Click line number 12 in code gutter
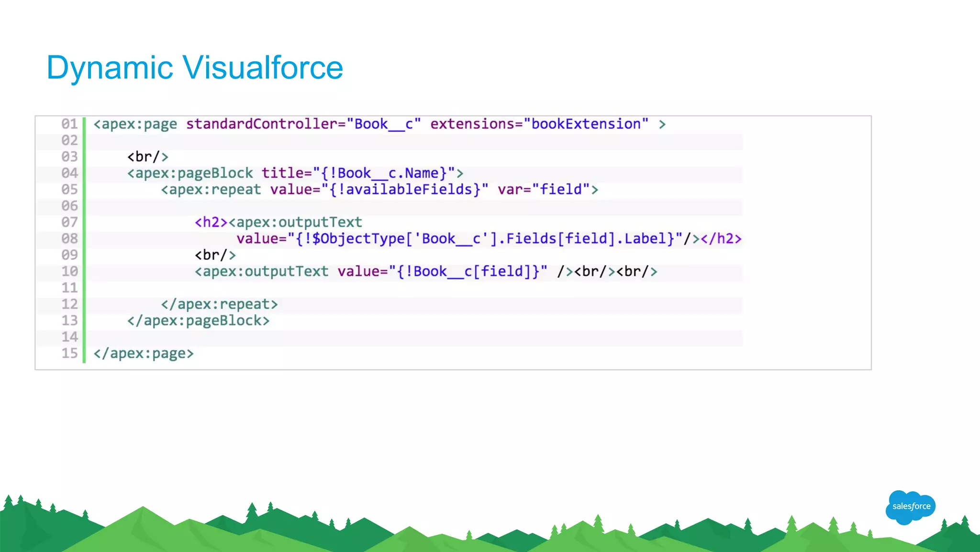Screen dimensions: 980x552 click(69, 304)
